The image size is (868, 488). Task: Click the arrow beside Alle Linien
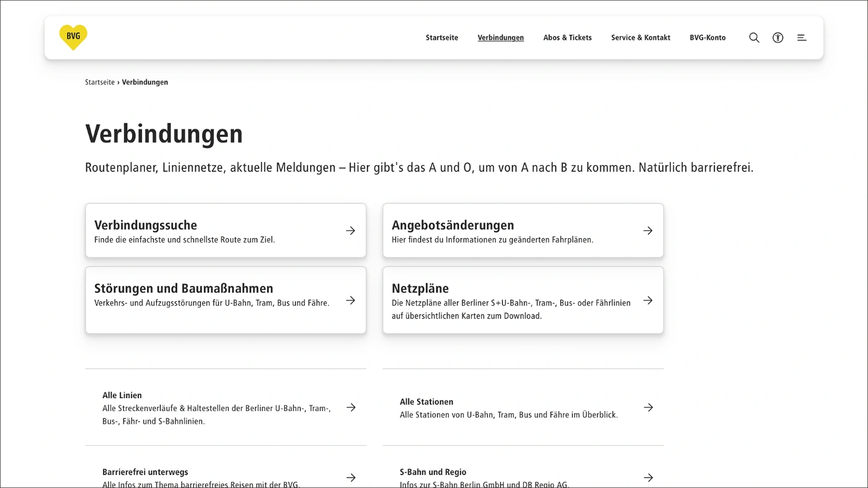click(350, 407)
